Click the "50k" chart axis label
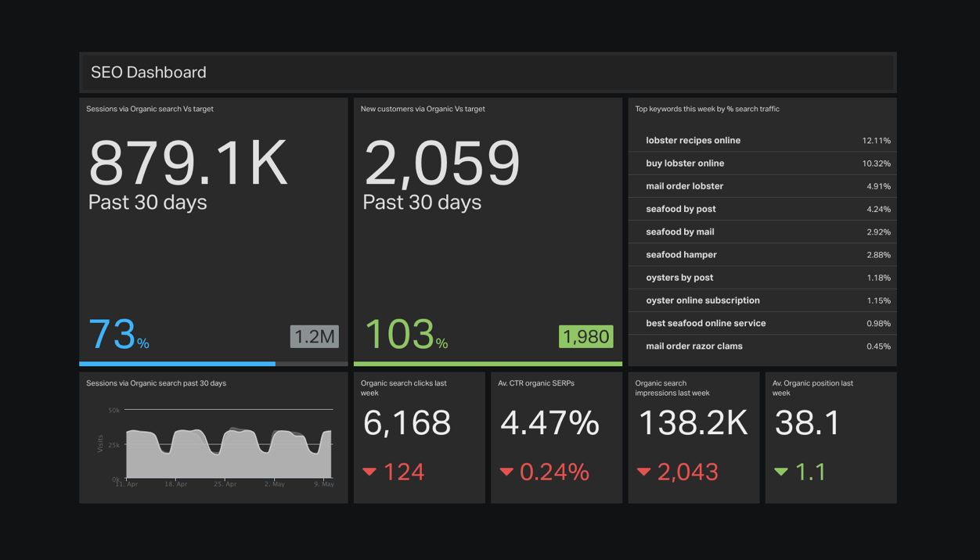Viewport: 980px width, 560px height. point(114,410)
